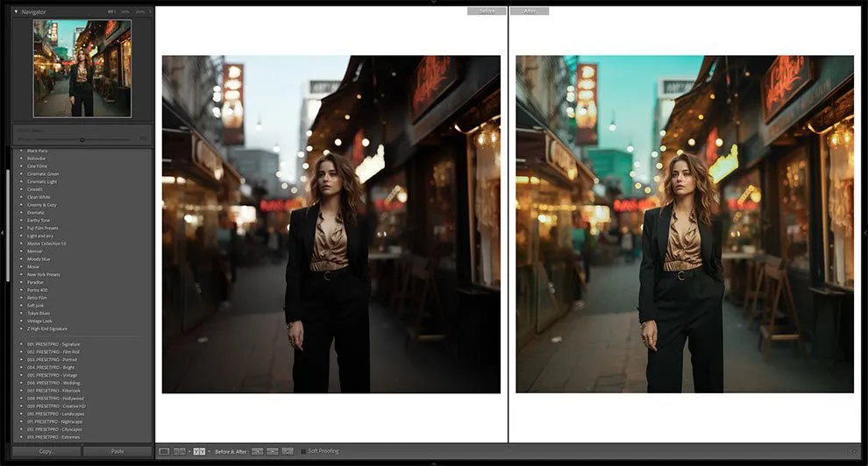Open the Before/After view mode dropdown arrow
Screen dimensions: 868x466
(x=210, y=451)
